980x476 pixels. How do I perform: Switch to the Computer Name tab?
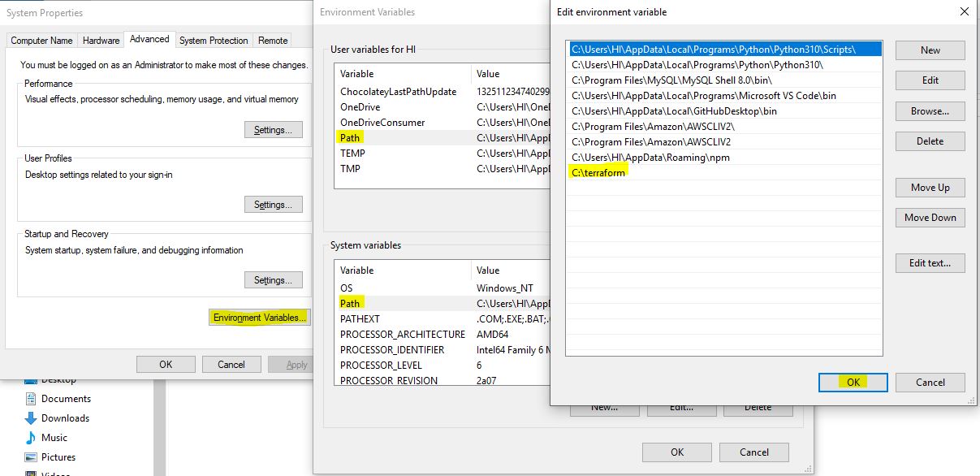[x=41, y=41]
